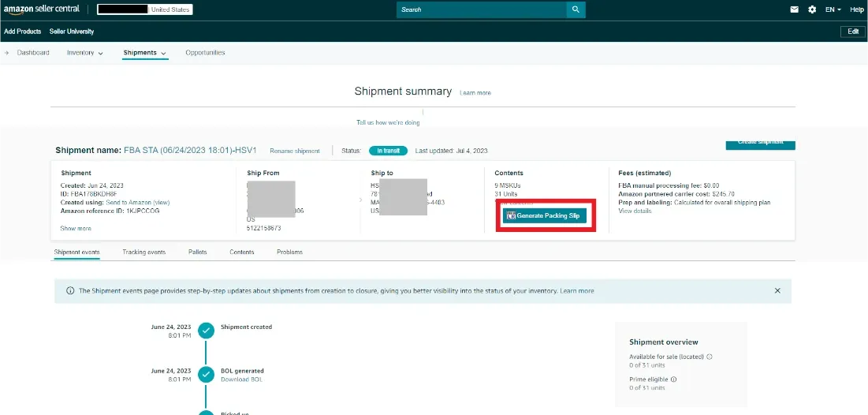Open the Opportunities menu item
868x415 pixels.
tap(206, 53)
